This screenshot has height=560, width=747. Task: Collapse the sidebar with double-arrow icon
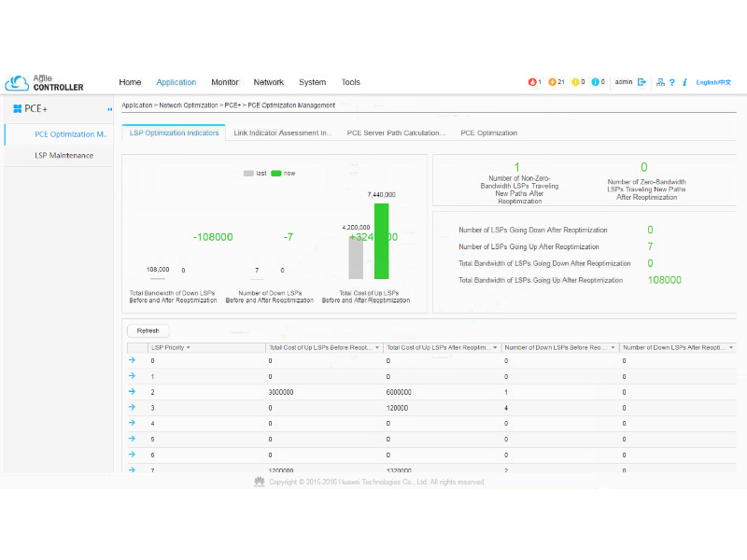(109, 109)
